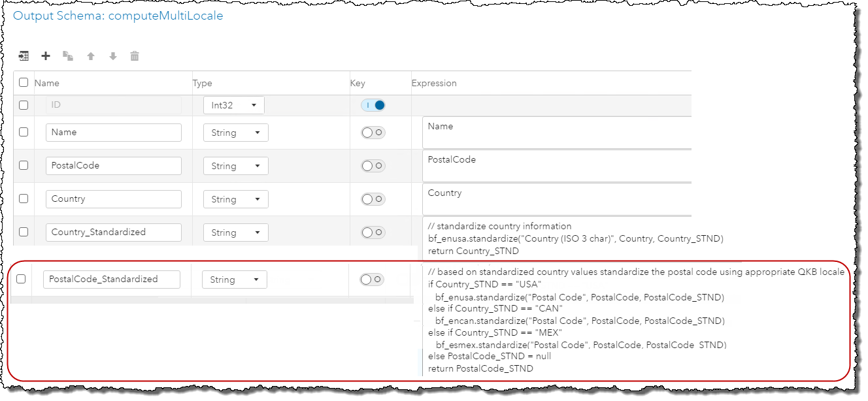The width and height of the screenshot is (868, 401).
Task: Click the Country_Standardized name input field
Action: point(113,233)
